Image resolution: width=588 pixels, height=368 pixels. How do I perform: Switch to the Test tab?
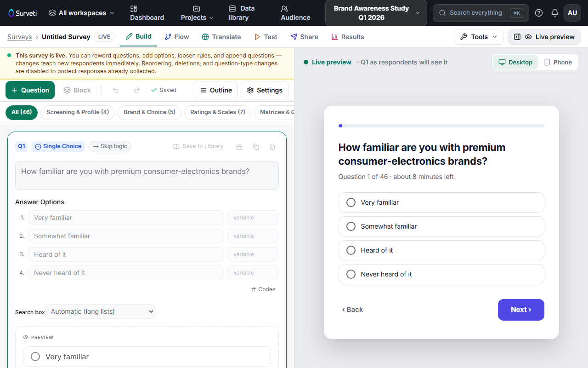click(x=266, y=37)
